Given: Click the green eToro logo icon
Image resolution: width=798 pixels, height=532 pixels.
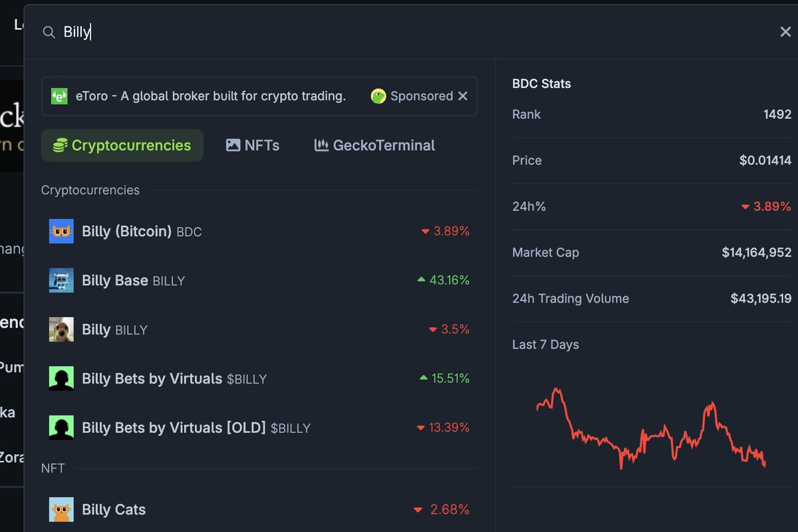Looking at the screenshot, I should coord(60,96).
